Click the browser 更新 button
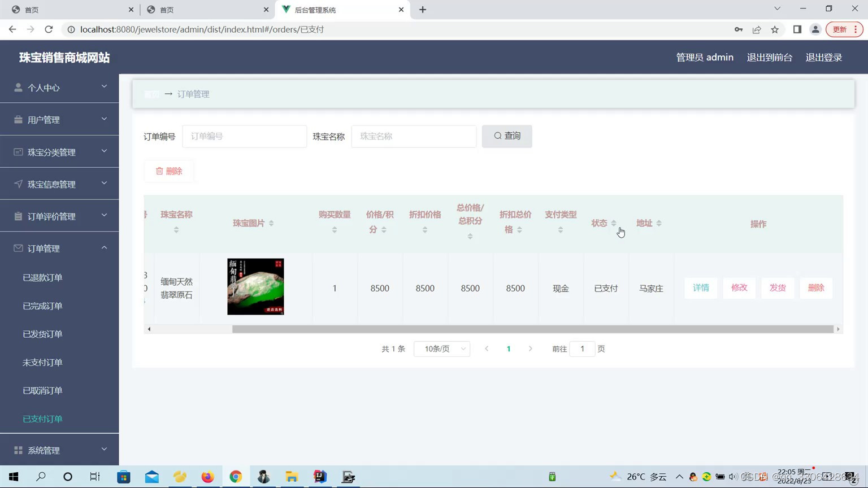Viewport: 868px width, 488px height. pos(844,29)
